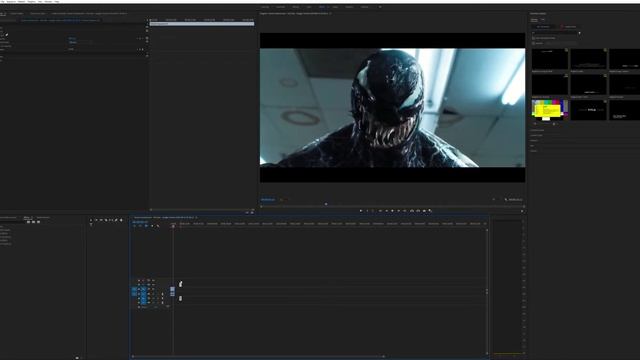Step back one frame in Program monitor

pyautogui.click(x=387, y=211)
